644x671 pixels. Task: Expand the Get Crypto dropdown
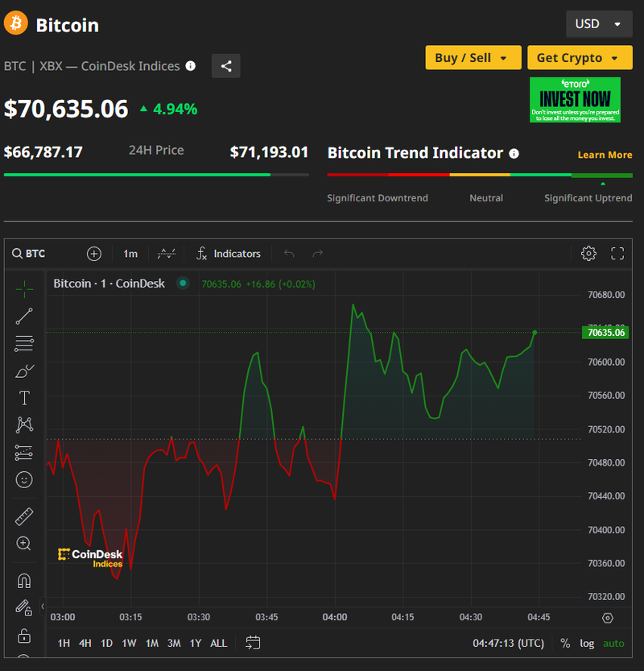tap(579, 58)
